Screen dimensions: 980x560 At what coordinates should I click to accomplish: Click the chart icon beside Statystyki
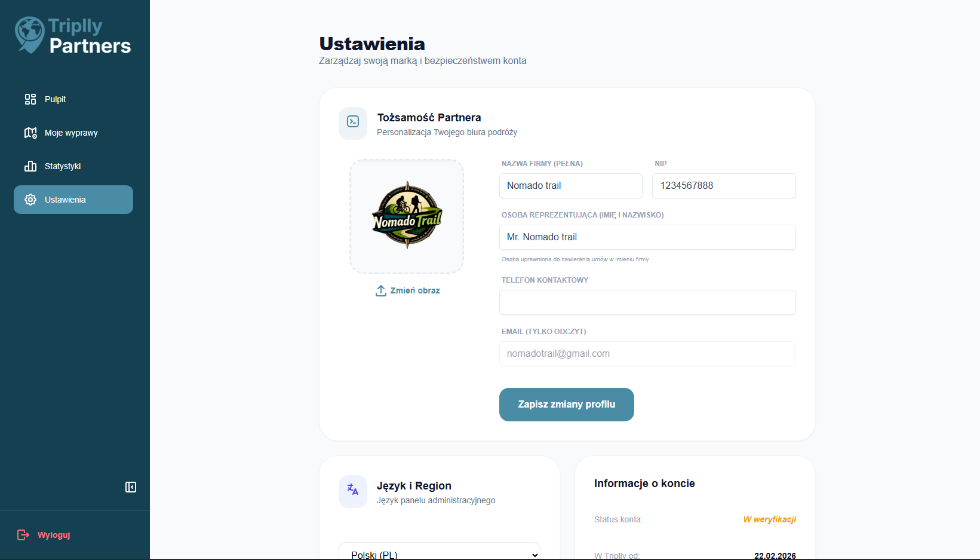point(30,166)
